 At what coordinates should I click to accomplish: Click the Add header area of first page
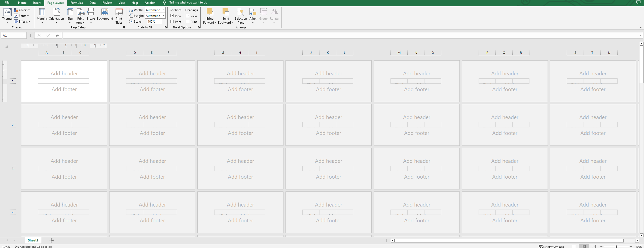coord(64,74)
